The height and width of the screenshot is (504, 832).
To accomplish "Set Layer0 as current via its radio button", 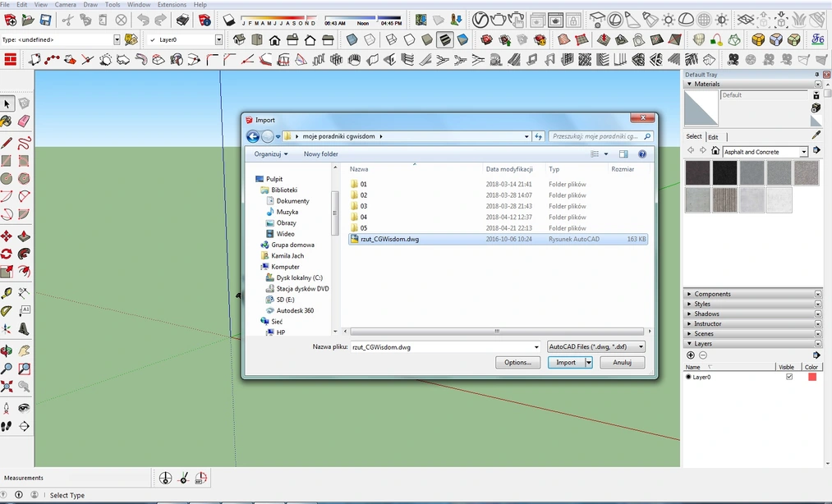I will click(x=688, y=376).
